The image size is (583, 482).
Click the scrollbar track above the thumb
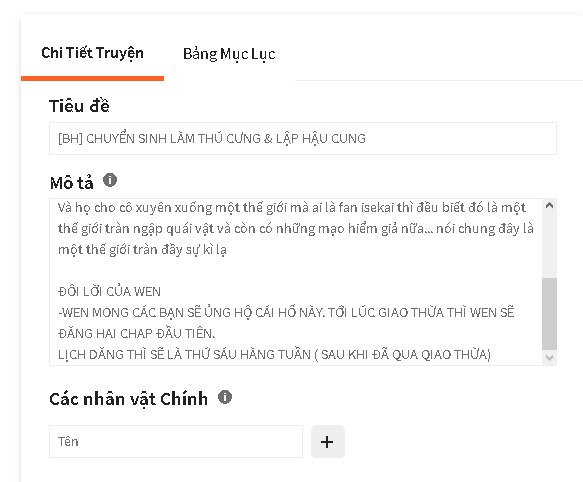[549, 244]
